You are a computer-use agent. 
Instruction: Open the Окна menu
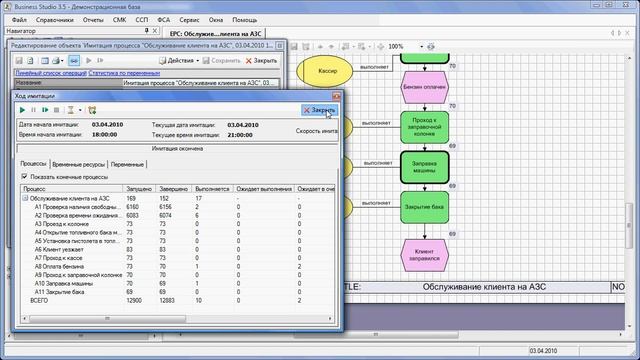(x=216, y=20)
